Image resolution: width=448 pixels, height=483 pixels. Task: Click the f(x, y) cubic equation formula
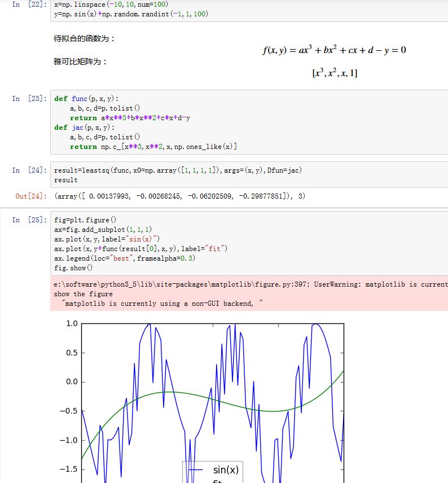point(334,50)
